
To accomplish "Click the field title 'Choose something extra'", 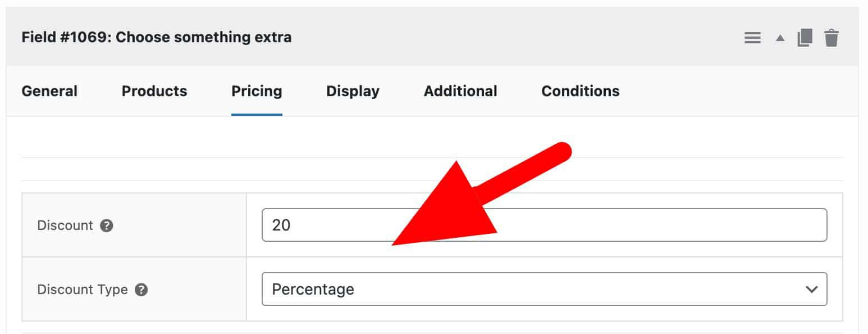I will (203, 38).
